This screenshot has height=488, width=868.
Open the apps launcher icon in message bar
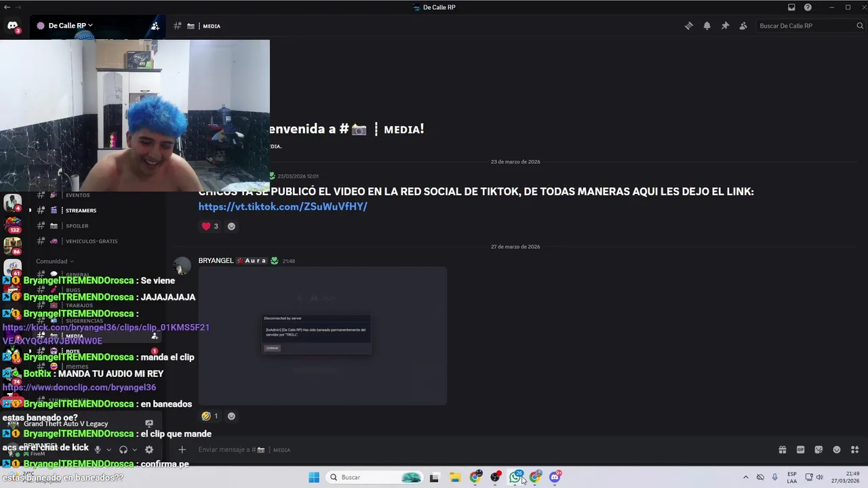(x=854, y=449)
